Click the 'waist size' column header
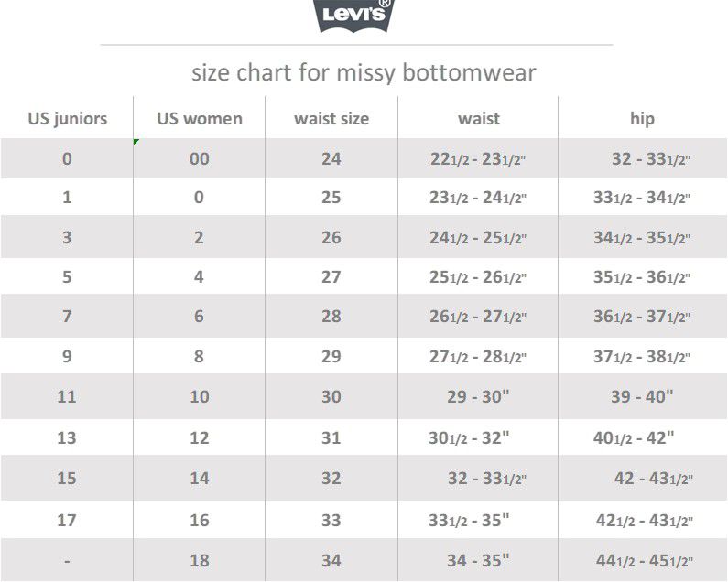728x582 pixels. [x=331, y=118]
